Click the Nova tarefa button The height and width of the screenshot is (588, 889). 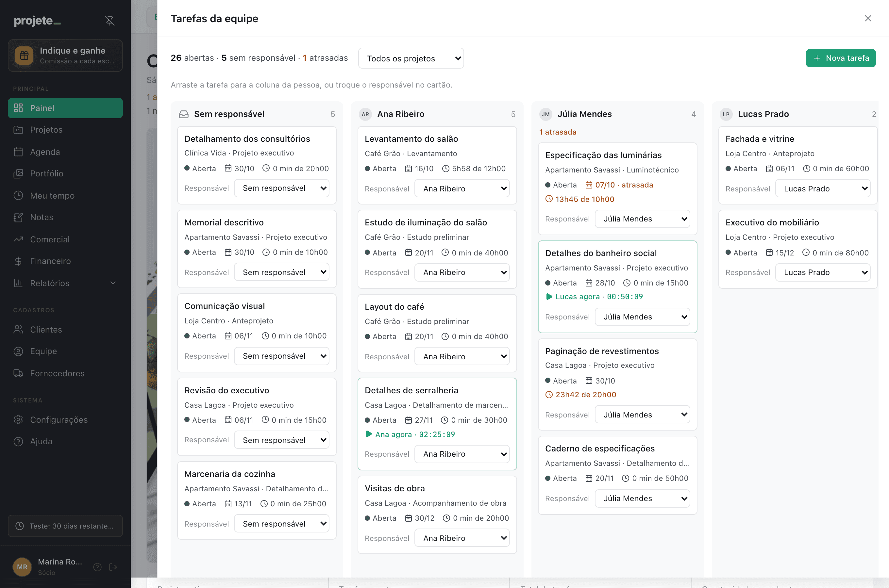[x=841, y=58]
